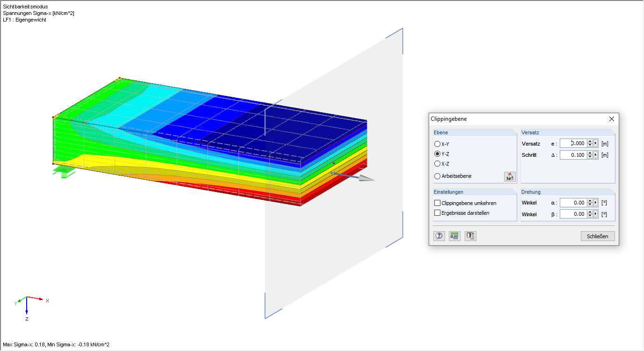Open the units and decimal places icon
The height and width of the screenshot is (351, 644).
pos(454,236)
